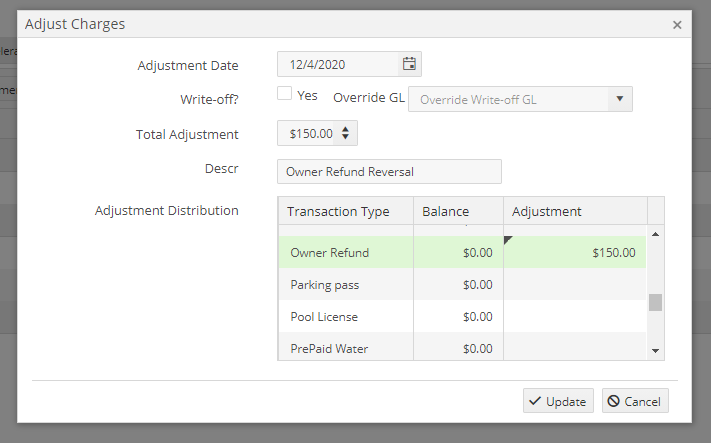Click the distribution list scroll-down arrow

[x=656, y=350]
